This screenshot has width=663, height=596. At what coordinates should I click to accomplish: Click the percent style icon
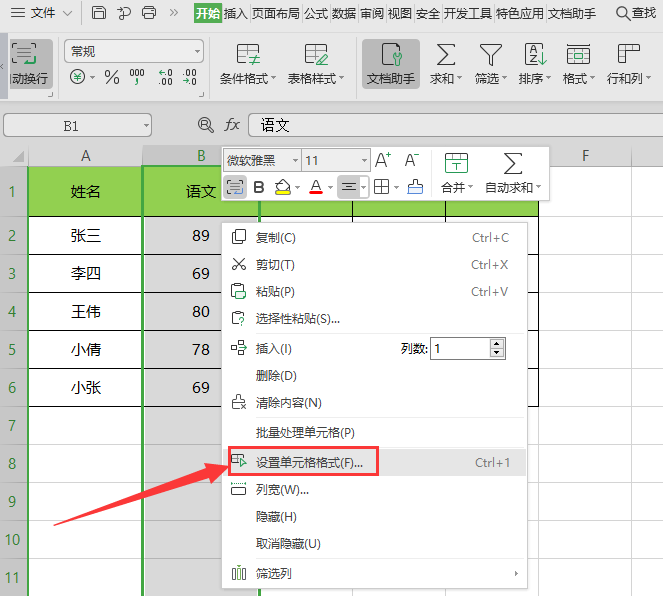pos(112,77)
